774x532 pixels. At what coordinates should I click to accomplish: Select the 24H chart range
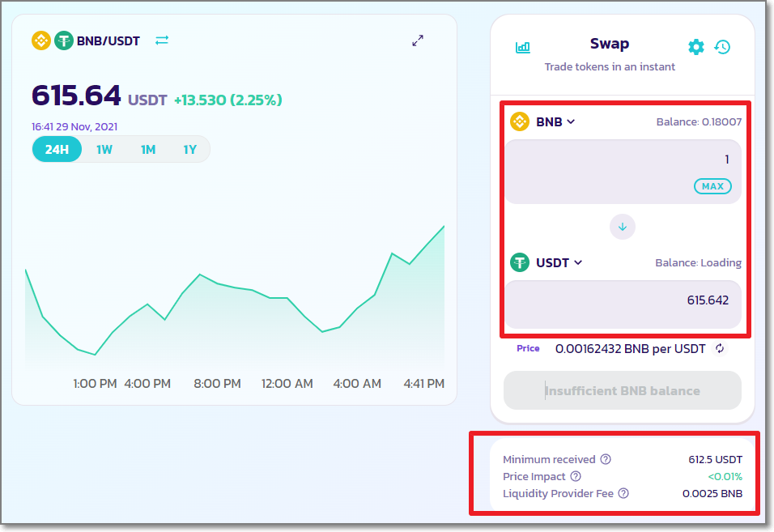pos(57,149)
